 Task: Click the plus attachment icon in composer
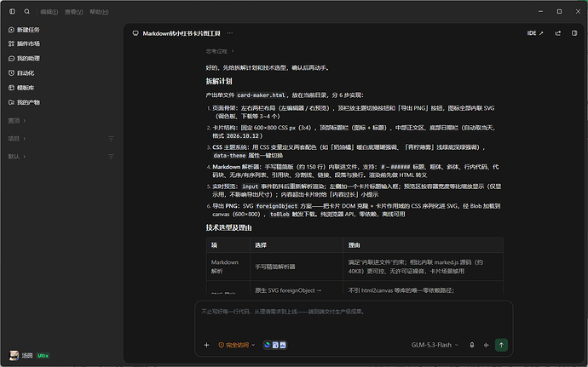[x=206, y=345]
